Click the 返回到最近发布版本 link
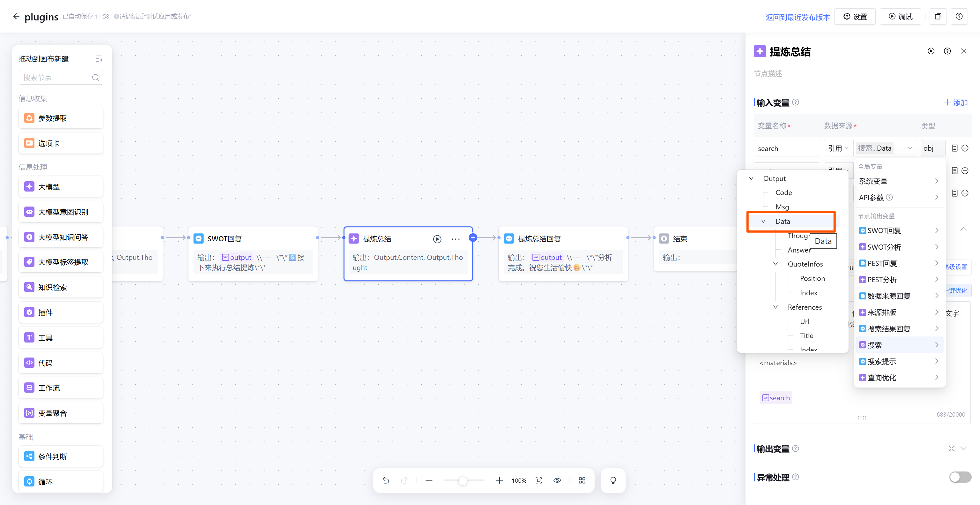Viewport: 980px width, 505px height. click(x=798, y=17)
